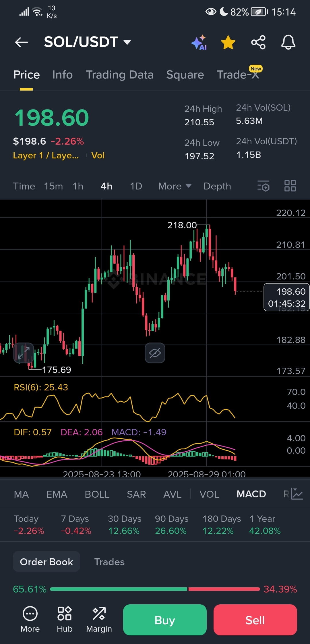The width and height of the screenshot is (310, 644).
Task: Toggle chart drawings visibility eye
Action: pos(155,353)
